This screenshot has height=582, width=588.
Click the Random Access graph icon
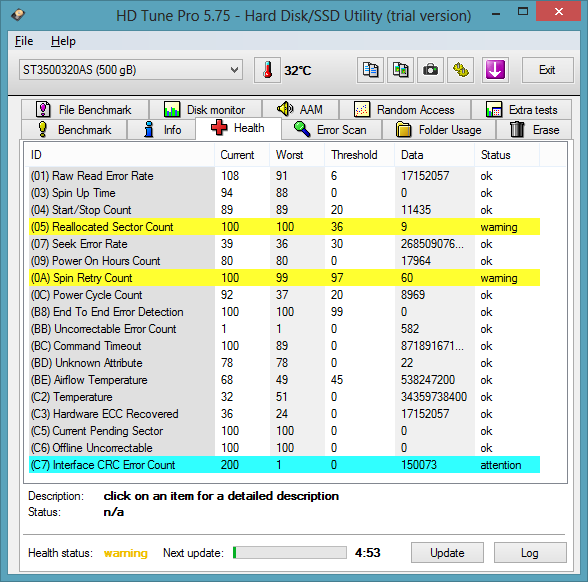pos(362,110)
